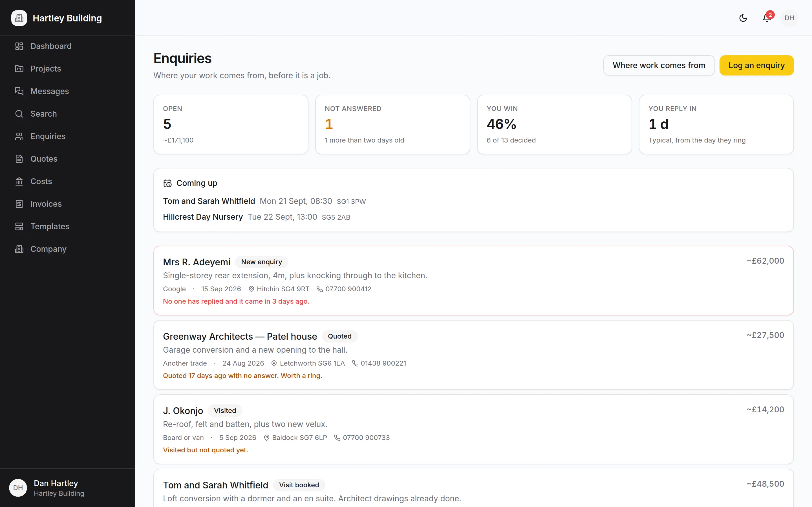Image resolution: width=812 pixels, height=507 pixels.
Task: Click the DH avatar in the top bar
Action: [x=789, y=18]
